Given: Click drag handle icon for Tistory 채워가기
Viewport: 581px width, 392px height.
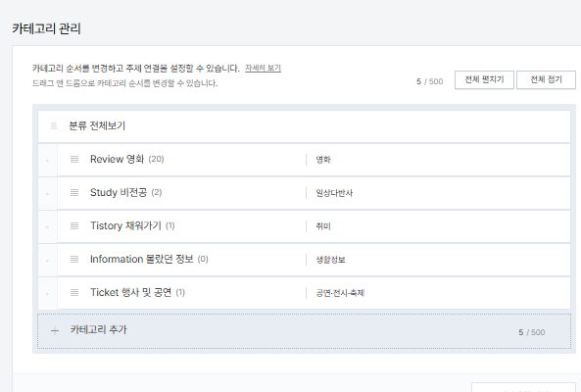Looking at the screenshot, I should pos(74,226).
